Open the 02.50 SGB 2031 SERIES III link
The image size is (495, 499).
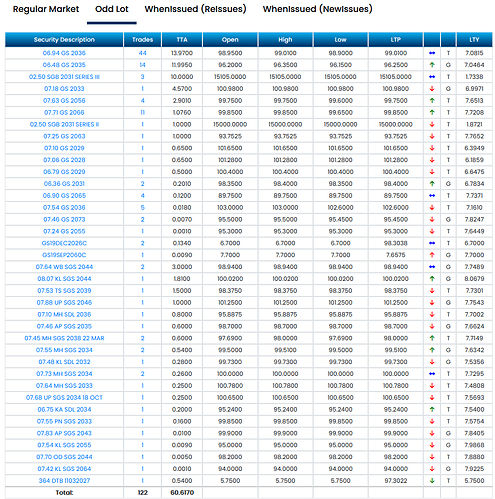coord(64,77)
